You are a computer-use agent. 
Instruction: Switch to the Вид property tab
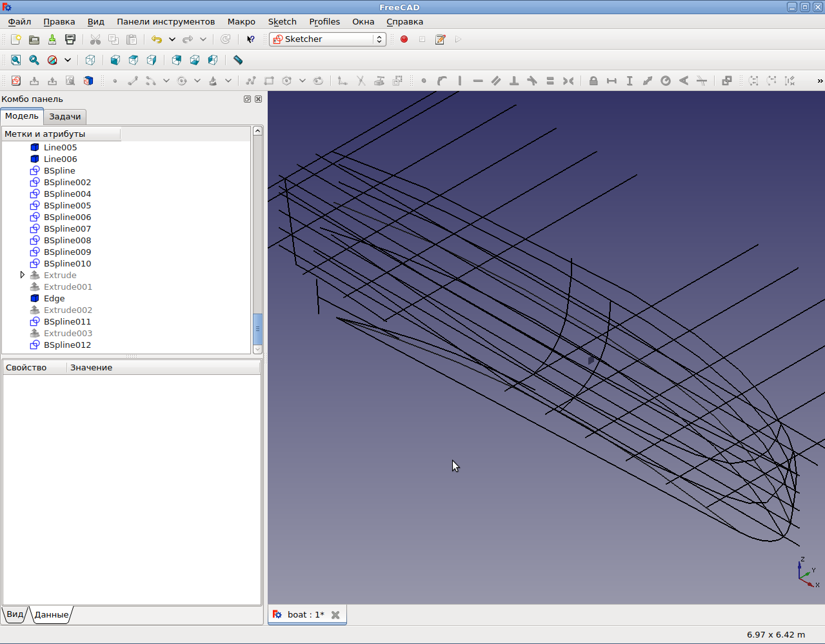(x=15, y=614)
